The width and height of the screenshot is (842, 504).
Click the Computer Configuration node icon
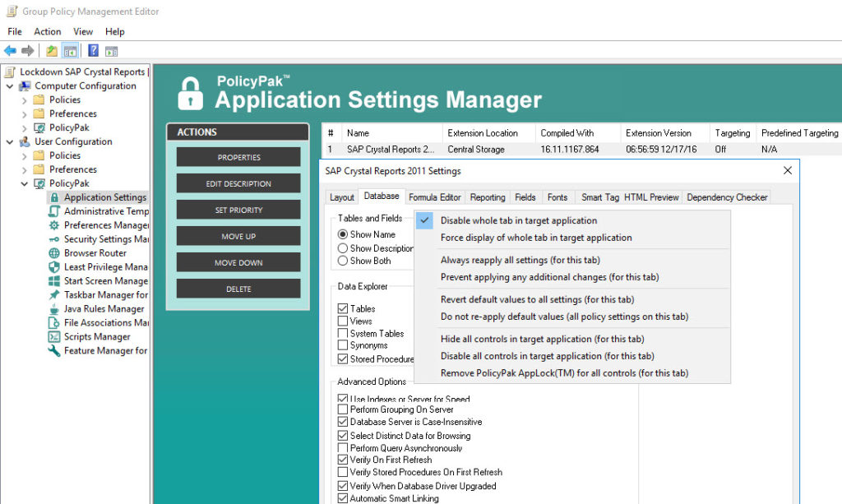(x=25, y=86)
